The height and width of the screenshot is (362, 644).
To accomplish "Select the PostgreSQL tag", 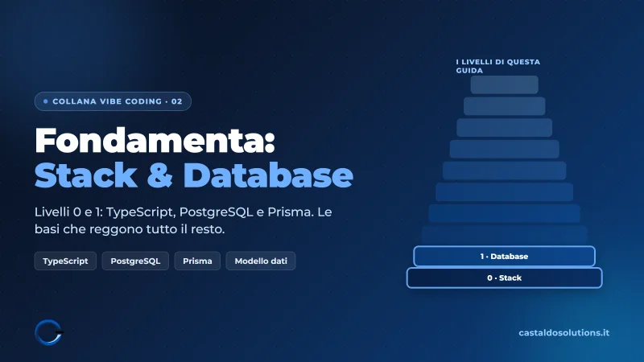I will click(135, 261).
